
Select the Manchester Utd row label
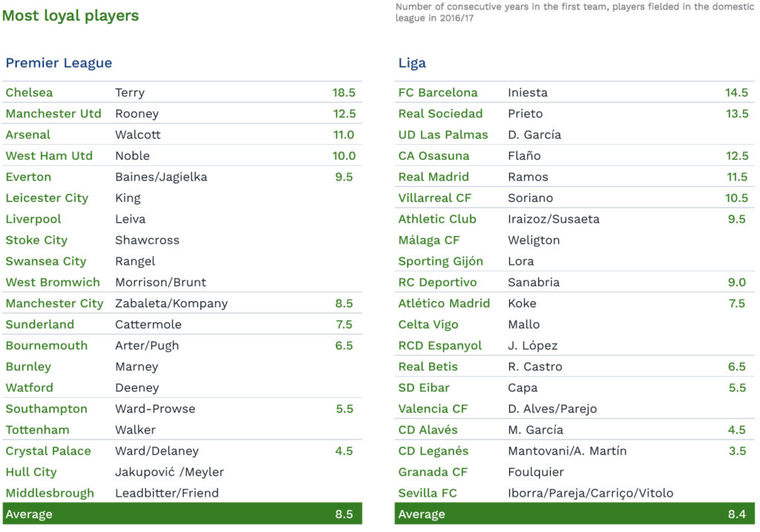tap(53, 114)
